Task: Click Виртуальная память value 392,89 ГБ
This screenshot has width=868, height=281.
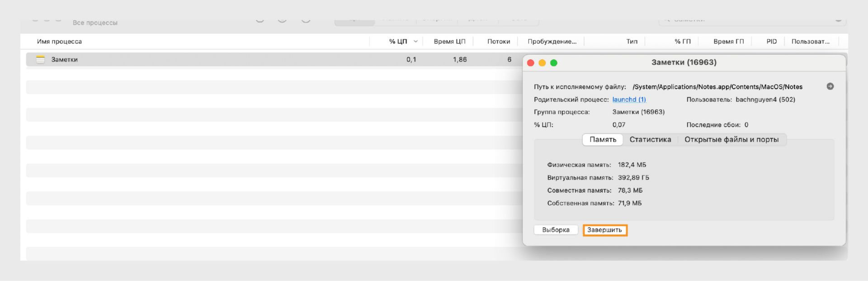Action: coord(633,177)
